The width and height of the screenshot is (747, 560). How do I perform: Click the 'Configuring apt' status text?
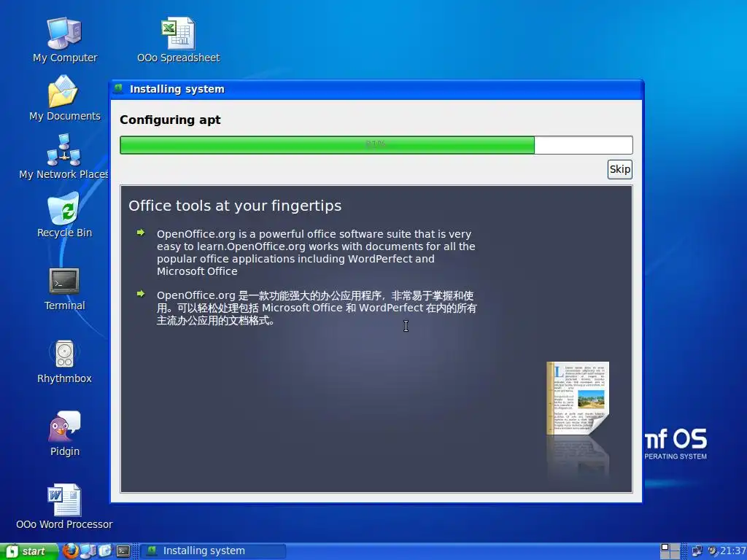pyautogui.click(x=170, y=120)
